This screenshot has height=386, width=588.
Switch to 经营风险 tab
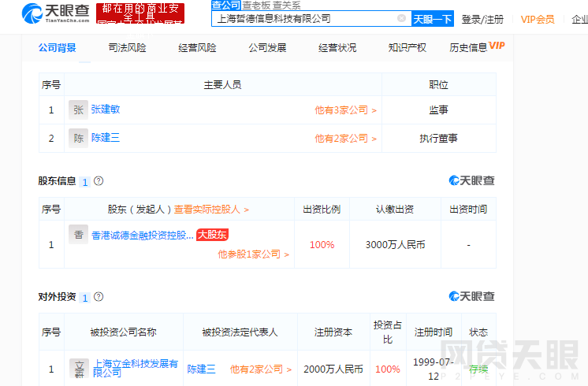pos(197,48)
